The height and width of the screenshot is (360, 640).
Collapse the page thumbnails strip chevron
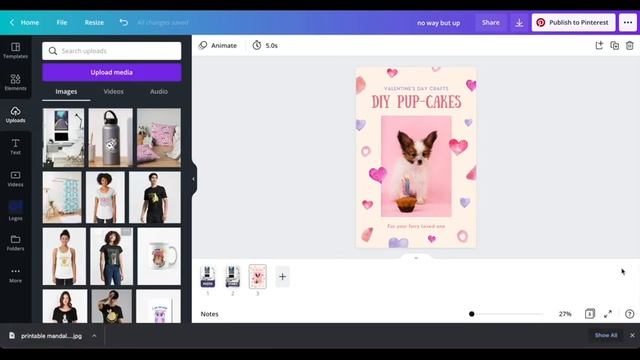click(x=416, y=258)
